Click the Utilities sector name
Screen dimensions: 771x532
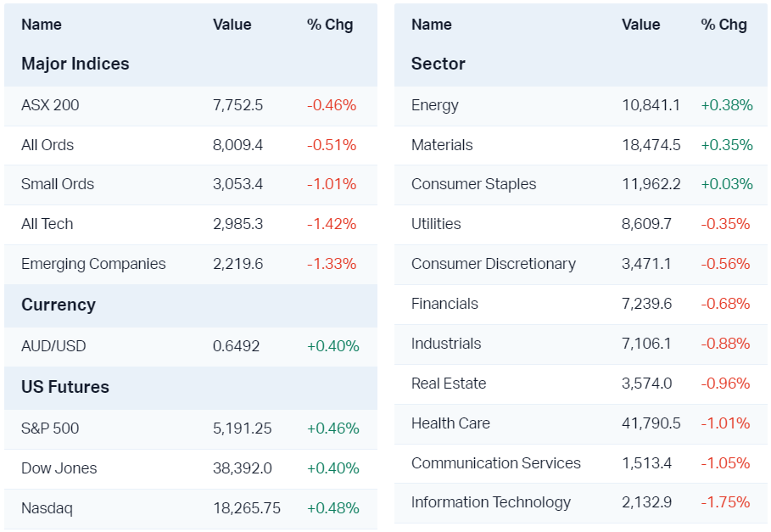pyautogui.click(x=436, y=224)
